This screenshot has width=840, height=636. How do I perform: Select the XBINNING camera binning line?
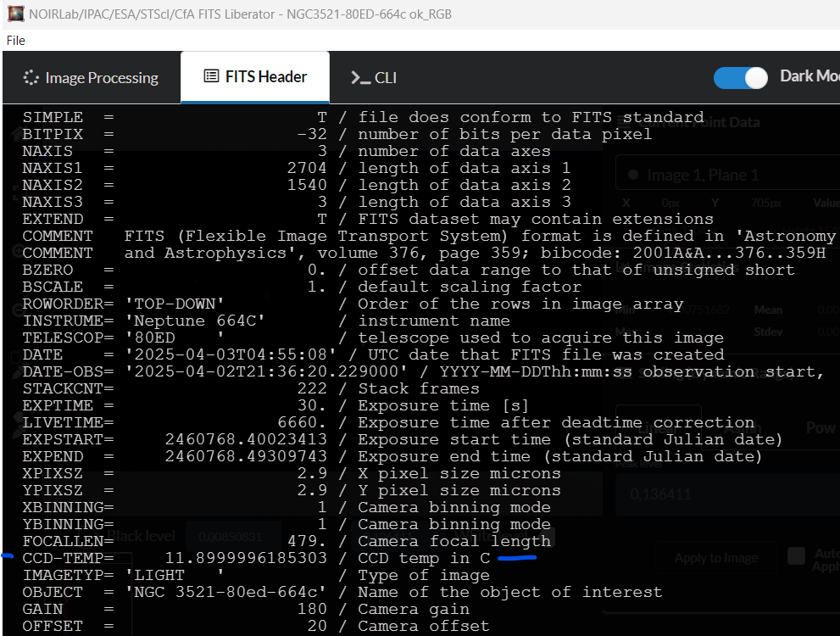tap(286, 507)
